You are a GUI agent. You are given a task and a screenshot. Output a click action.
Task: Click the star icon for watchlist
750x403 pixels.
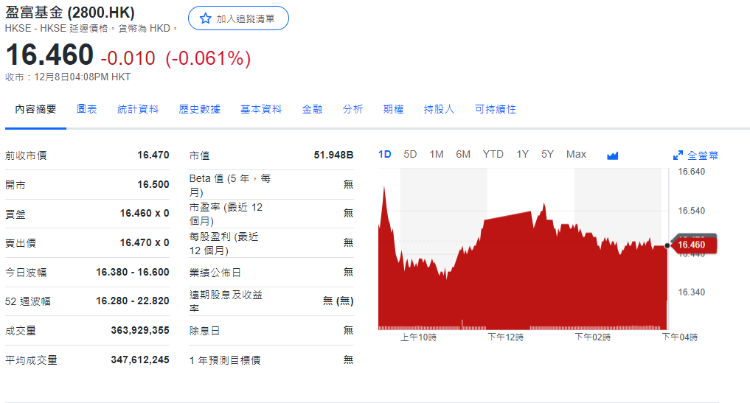click(205, 19)
